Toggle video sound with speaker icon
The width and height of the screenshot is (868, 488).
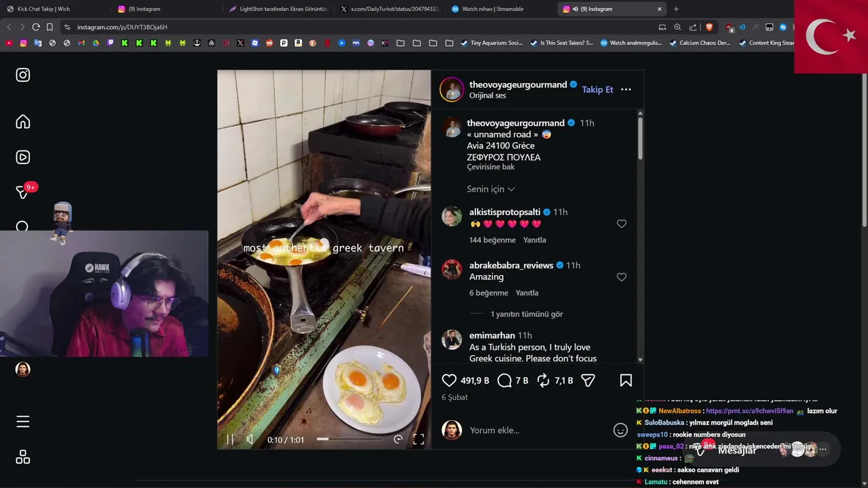[250, 440]
